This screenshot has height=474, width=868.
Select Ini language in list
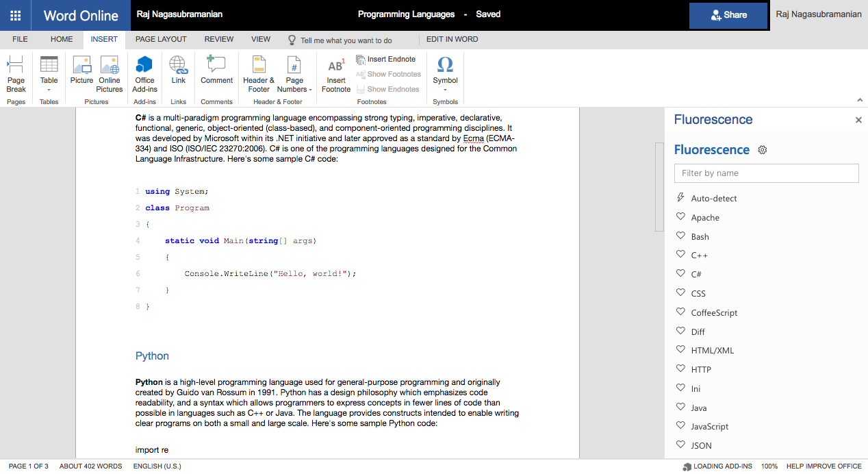point(695,388)
